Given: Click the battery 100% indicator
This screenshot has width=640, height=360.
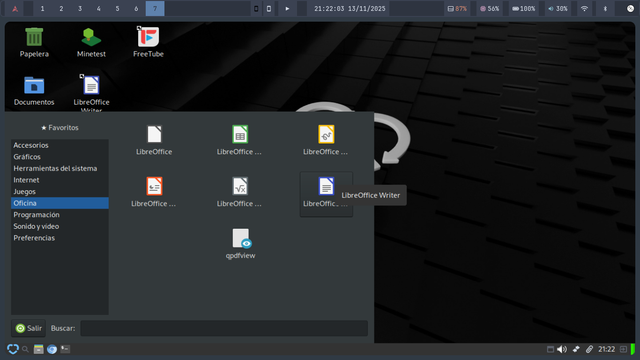Looking at the screenshot, I should coord(524,9).
